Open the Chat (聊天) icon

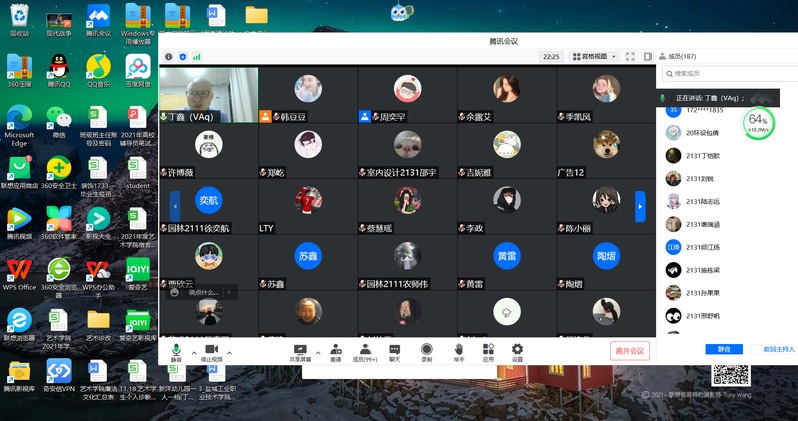point(394,351)
